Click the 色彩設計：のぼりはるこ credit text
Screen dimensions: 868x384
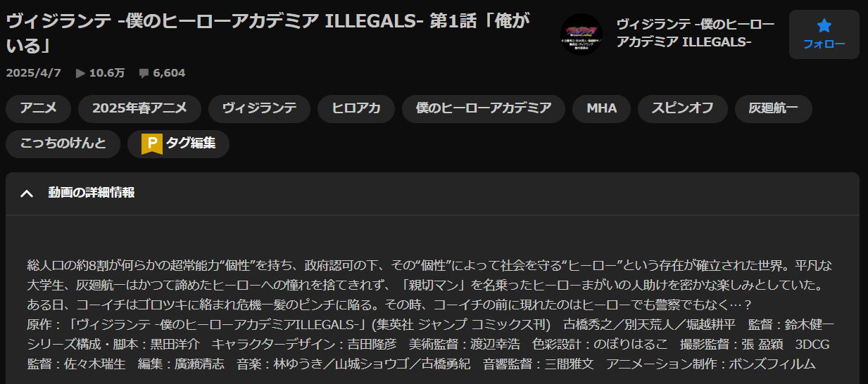600,345
